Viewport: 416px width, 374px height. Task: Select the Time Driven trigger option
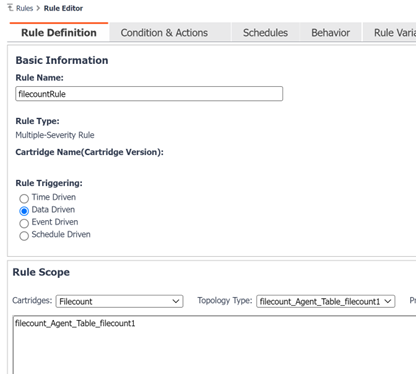[24, 199]
